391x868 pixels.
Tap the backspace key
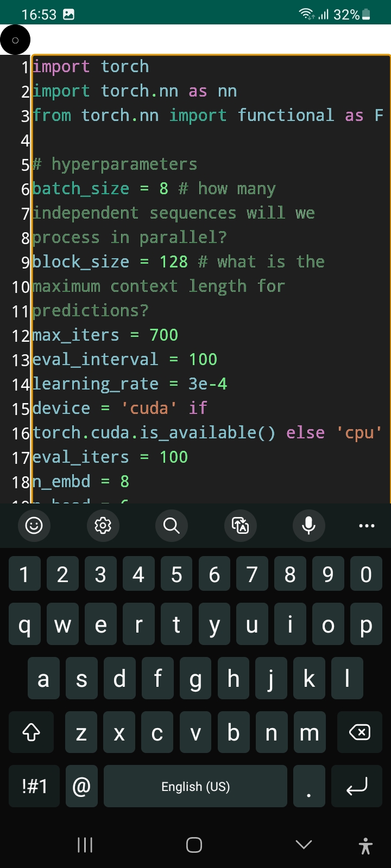point(359,732)
